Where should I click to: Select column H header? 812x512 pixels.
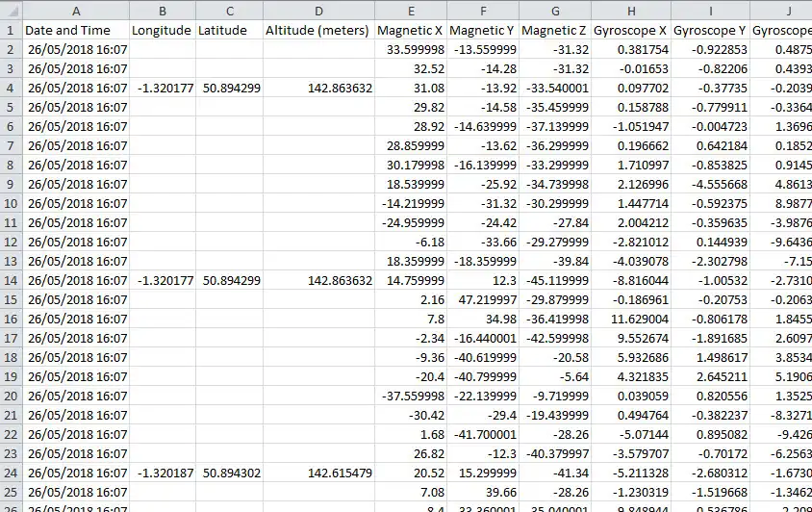[630, 10]
